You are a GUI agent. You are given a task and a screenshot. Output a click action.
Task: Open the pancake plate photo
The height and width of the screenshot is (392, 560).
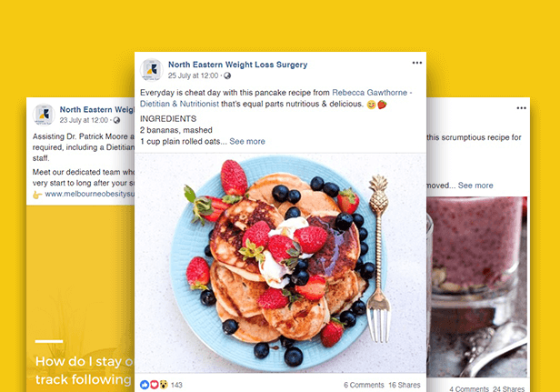pyautogui.click(x=280, y=263)
